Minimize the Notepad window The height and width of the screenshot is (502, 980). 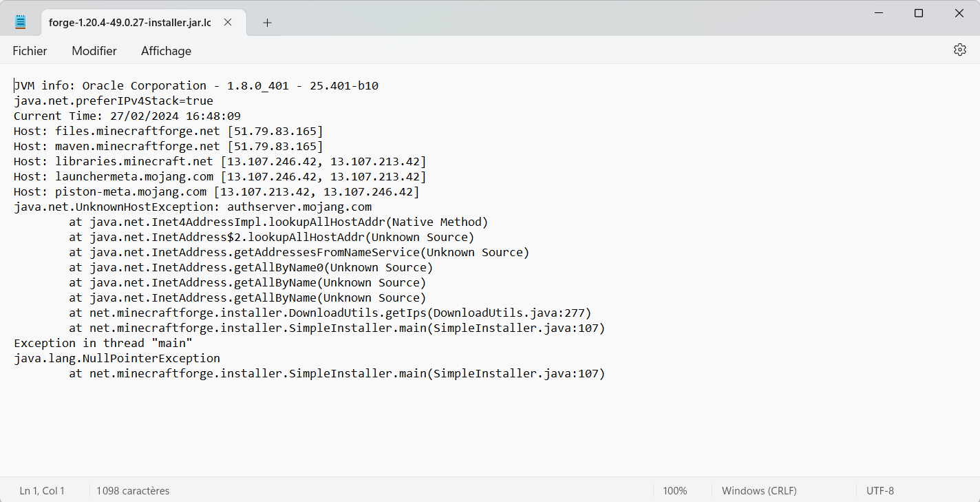(879, 13)
